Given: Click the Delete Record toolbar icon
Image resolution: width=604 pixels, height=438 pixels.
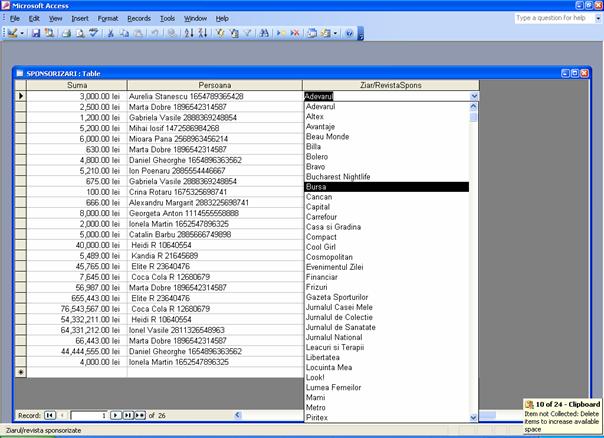Looking at the screenshot, I should pos(294,33).
